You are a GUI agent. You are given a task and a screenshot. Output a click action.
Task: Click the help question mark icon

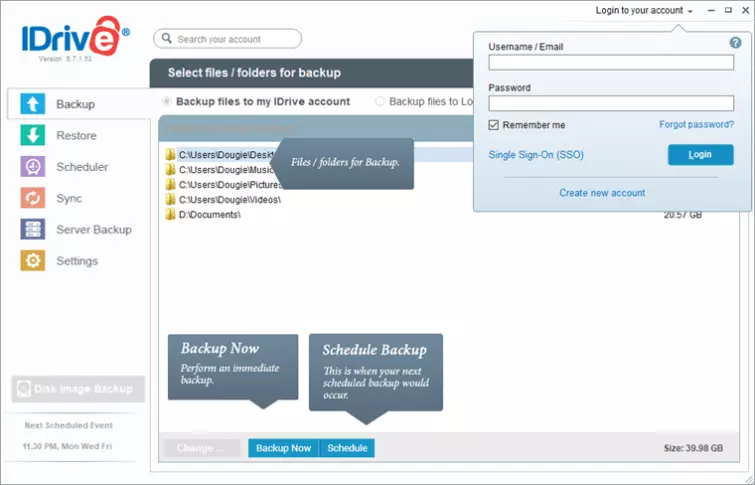coord(735,43)
